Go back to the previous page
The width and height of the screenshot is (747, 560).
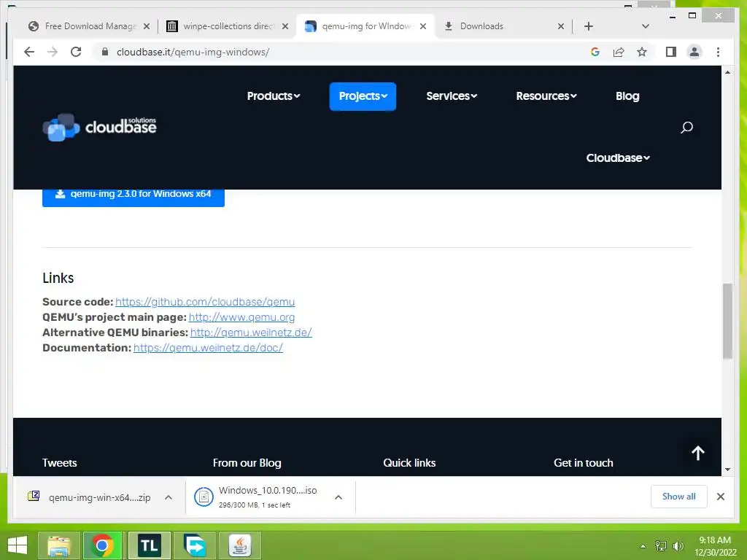click(29, 52)
